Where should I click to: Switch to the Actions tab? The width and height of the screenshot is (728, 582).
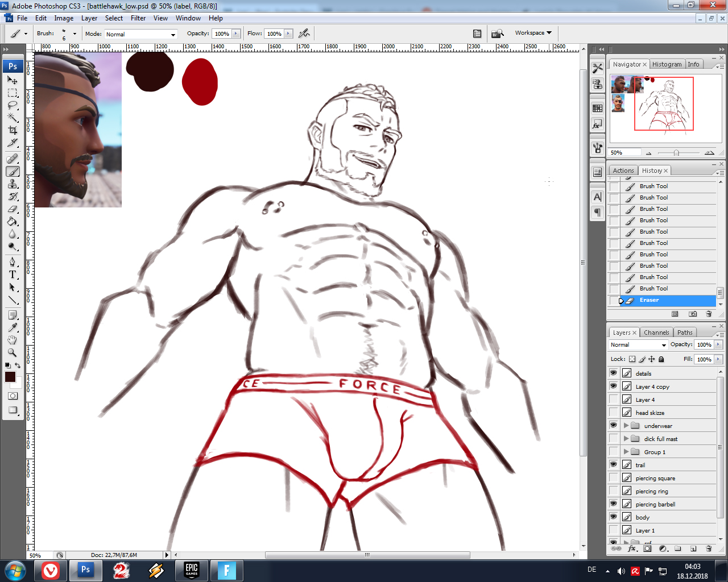click(623, 171)
